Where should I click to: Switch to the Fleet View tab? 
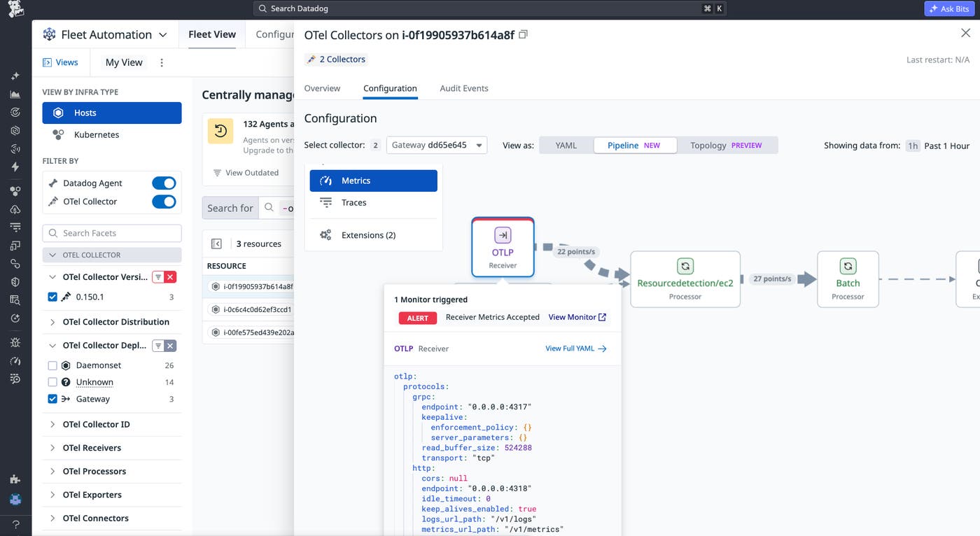pyautogui.click(x=212, y=34)
